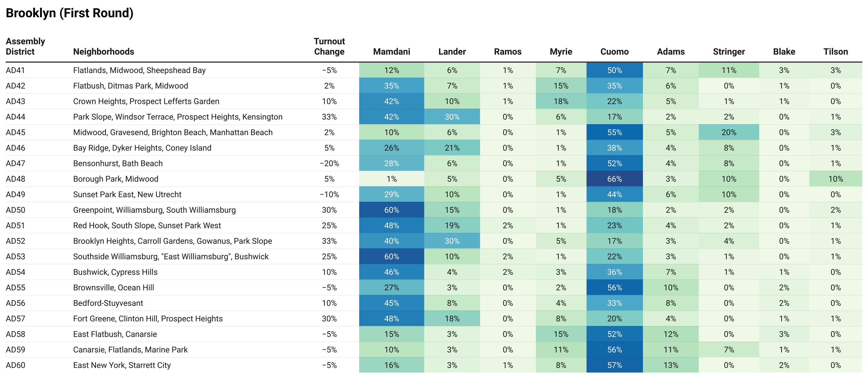Click AD43 Myrie 18% cell

[x=561, y=101]
